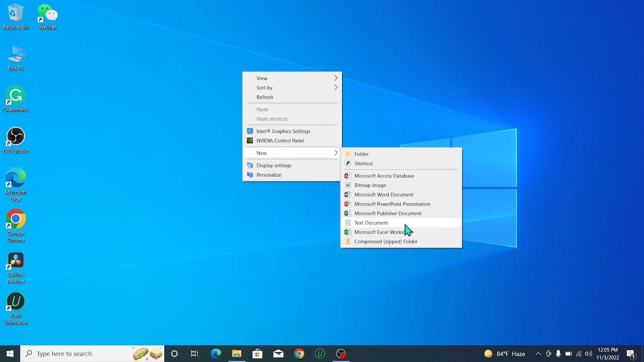The image size is (644, 362).
Task: Open IObit Uninstaller from the taskbar
Action: (320, 354)
